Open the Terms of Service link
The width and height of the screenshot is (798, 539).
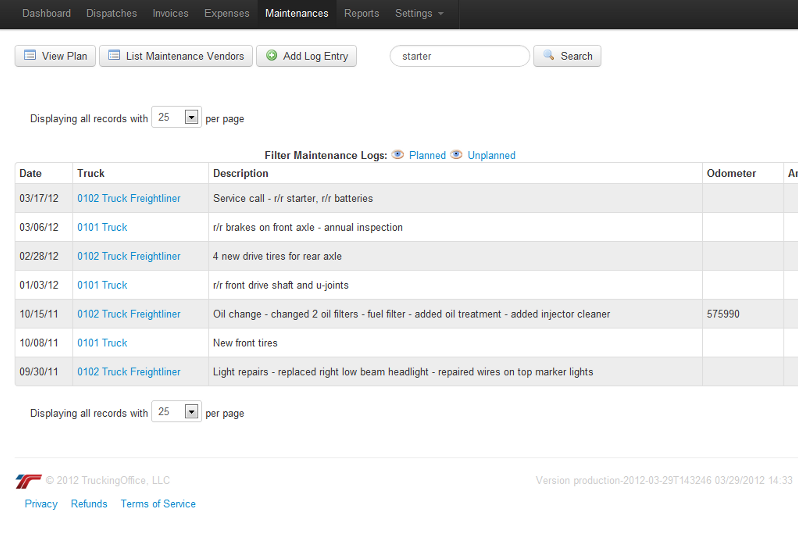point(158,504)
